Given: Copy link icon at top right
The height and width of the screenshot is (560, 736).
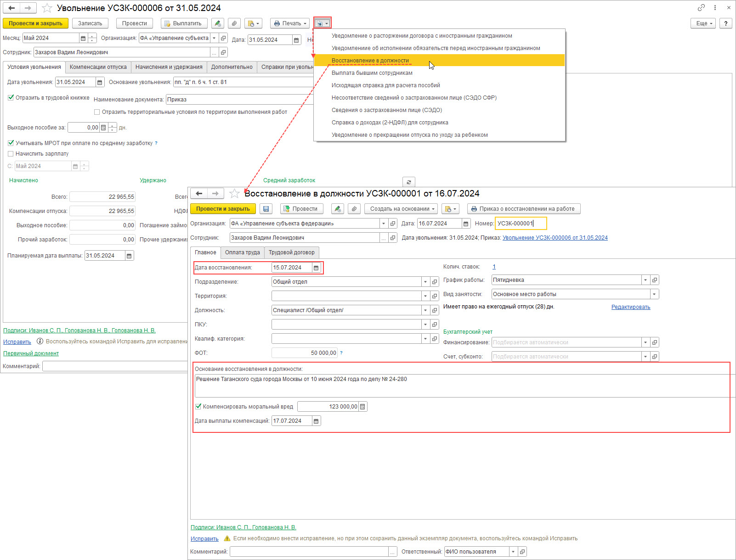Looking at the screenshot, I should (701, 7).
